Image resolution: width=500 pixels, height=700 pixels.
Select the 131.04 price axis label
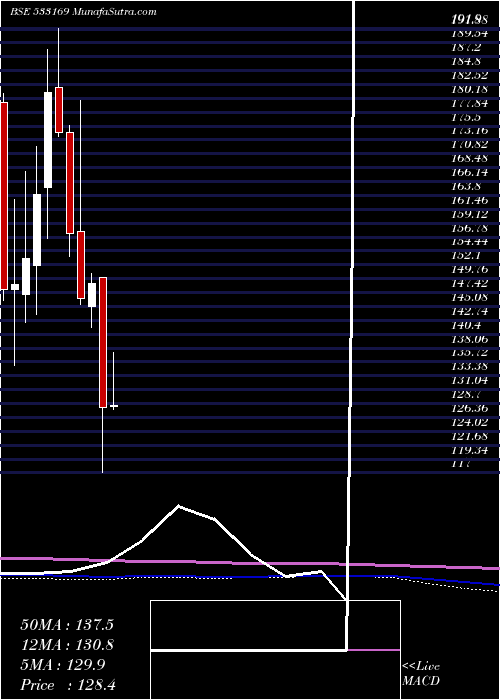point(469,380)
